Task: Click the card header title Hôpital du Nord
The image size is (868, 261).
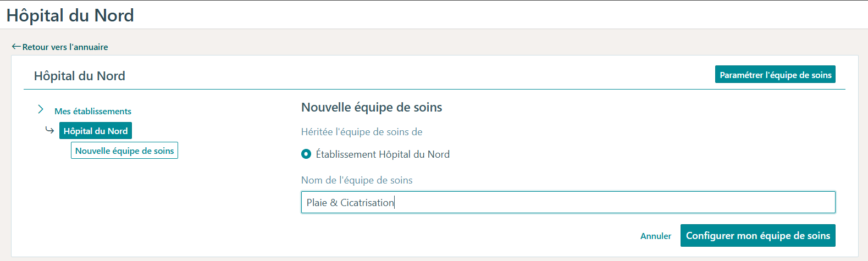Action: [x=80, y=76]
